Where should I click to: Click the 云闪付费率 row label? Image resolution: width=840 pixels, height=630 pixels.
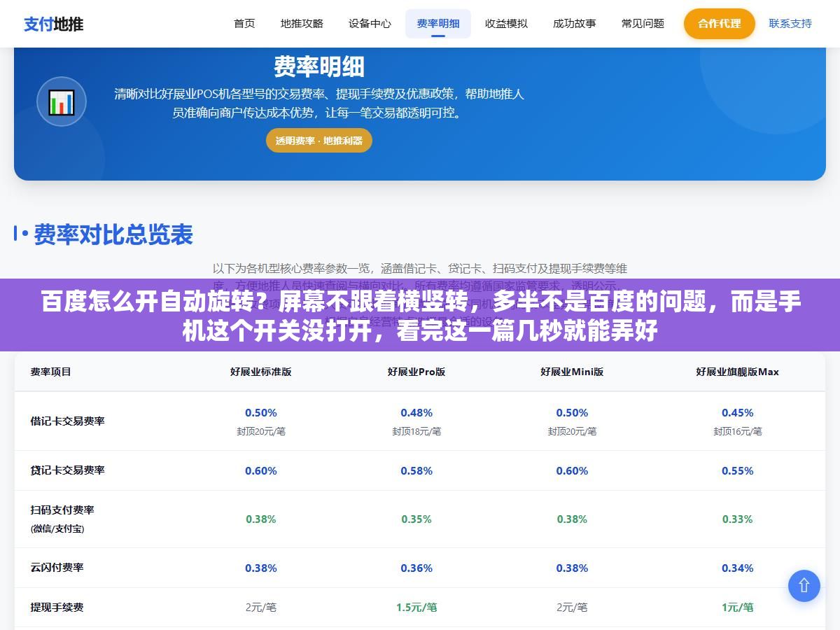coord(57,568)
